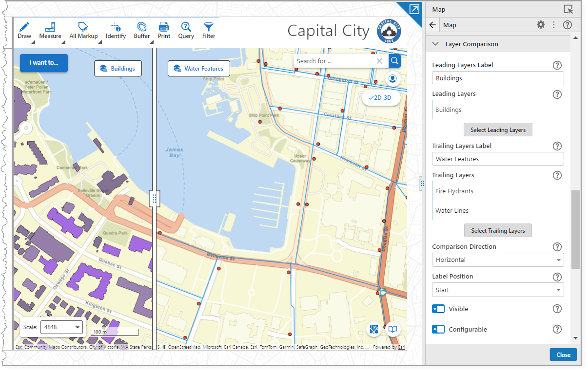Image resolution: width=588 pixels, height=372 pixels.
Task: Activate the Identify tool
Action: 116,30
